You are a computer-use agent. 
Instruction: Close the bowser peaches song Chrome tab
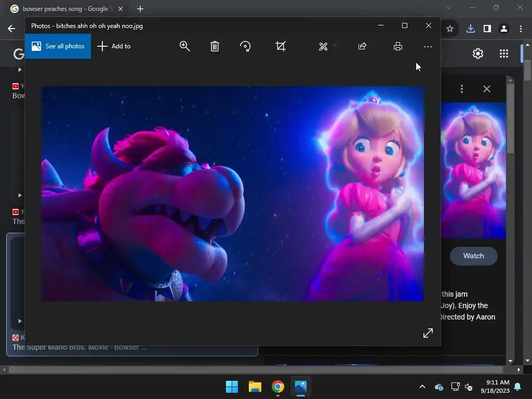coord(121,9)
